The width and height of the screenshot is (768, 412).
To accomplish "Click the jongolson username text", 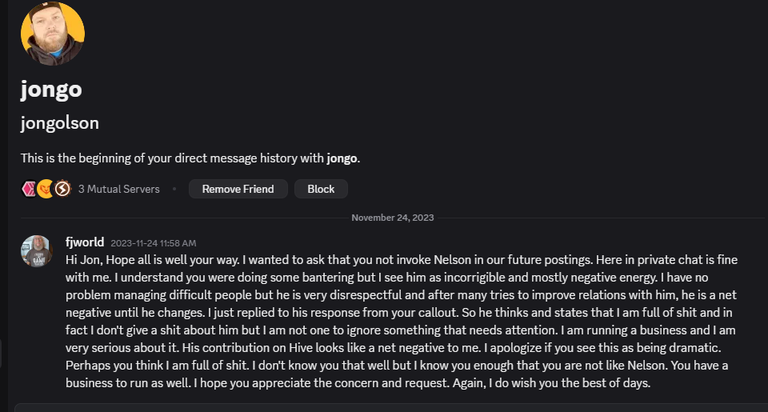I will click(60, 122).
